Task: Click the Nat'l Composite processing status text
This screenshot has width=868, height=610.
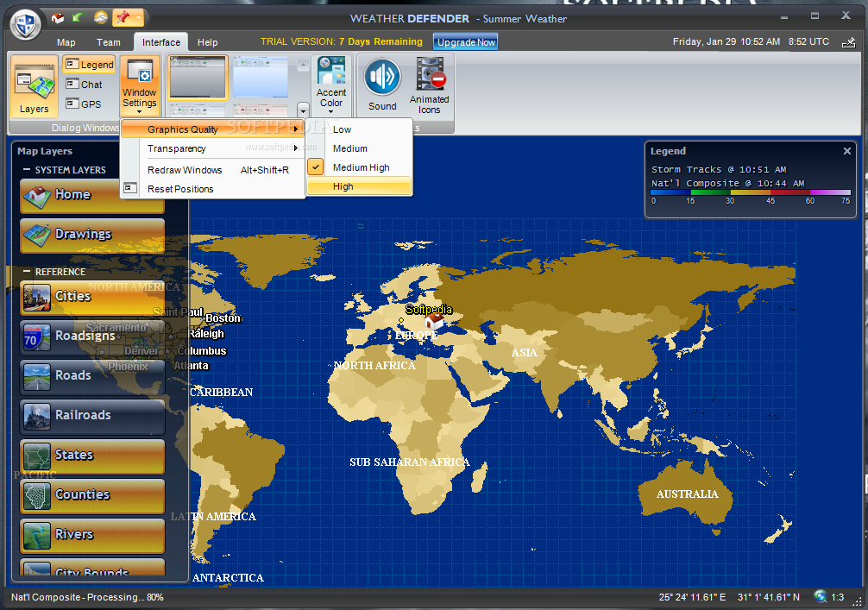Action: click(x=87, y=597)
